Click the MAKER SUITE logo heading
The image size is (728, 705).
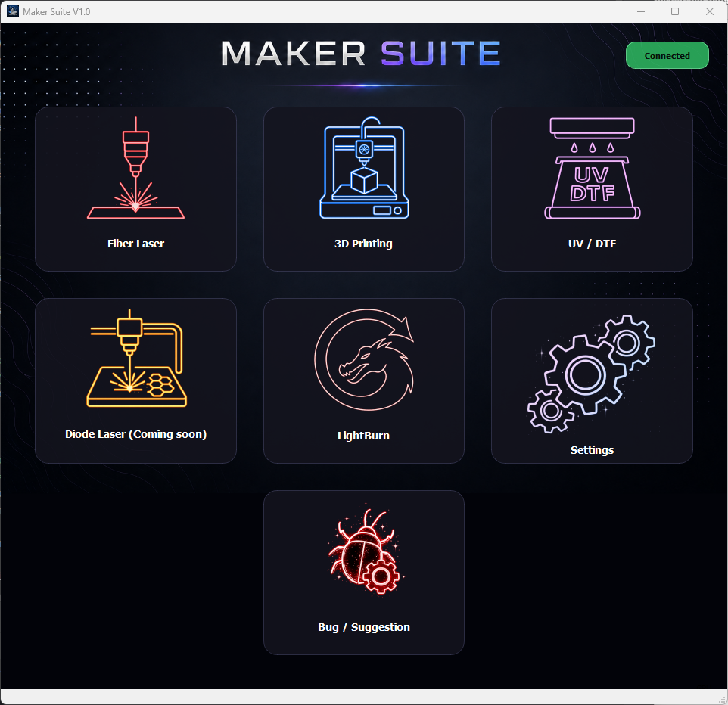[x=361, y=54]
